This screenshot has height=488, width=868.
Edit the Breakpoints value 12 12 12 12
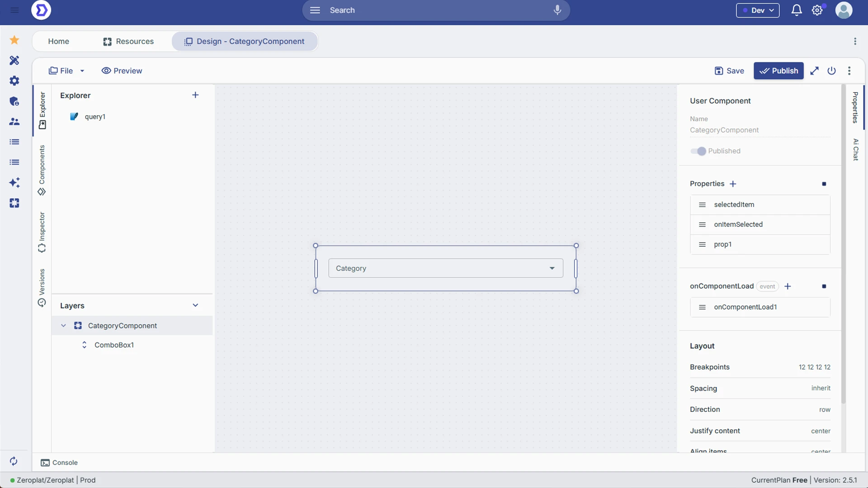(x=814, y=367)
